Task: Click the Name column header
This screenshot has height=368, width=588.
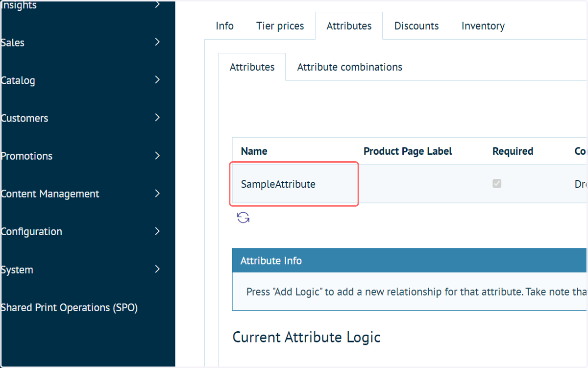Action: pos(254,151)
